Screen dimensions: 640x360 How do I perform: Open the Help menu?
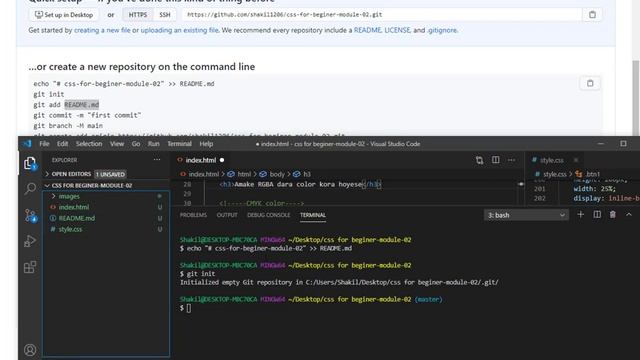206,144
